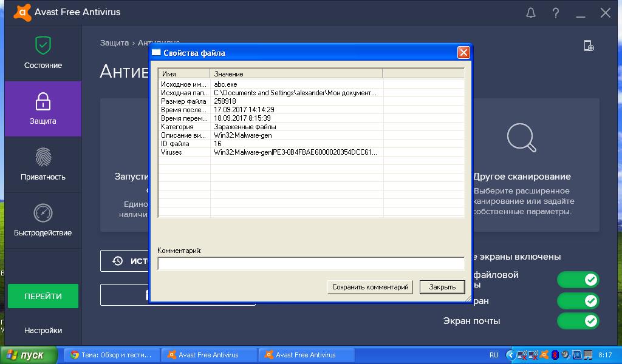The width and height of the screenshot is (622, 364).
Task: Open Avast notifications bell
Action: (530, 13)
